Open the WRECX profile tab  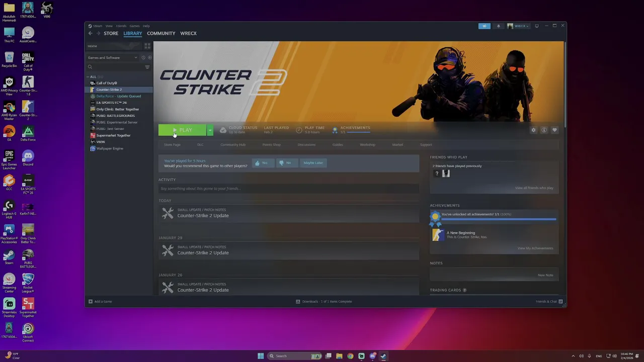[x=189, y=33]
